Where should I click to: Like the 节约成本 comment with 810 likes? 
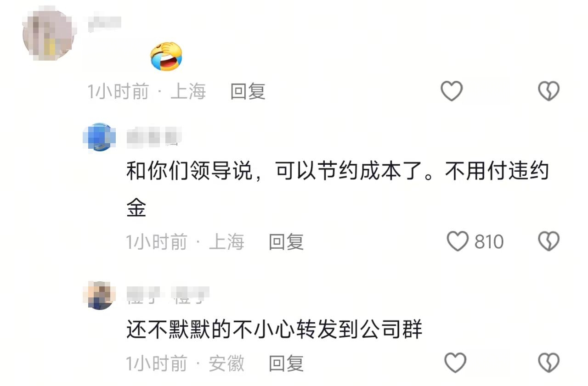[x=458, y=241]
